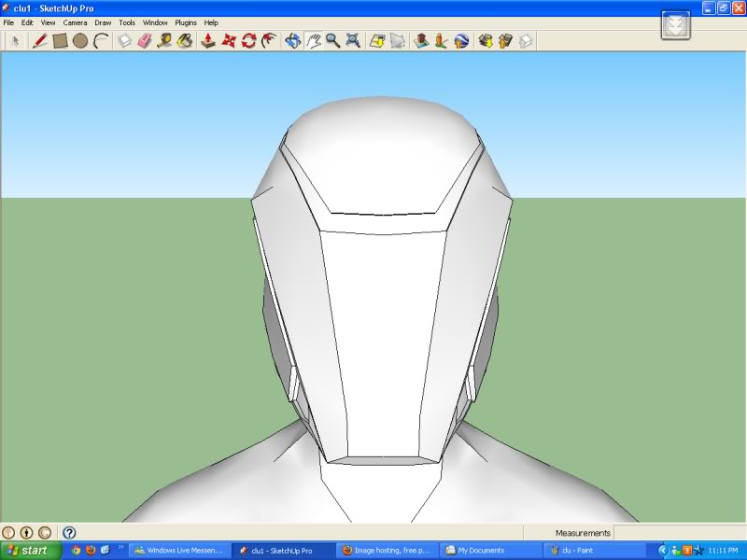Viewport: 747px width, 560px height.
Task: Open the Tools menu
Action: coord(127,22)
